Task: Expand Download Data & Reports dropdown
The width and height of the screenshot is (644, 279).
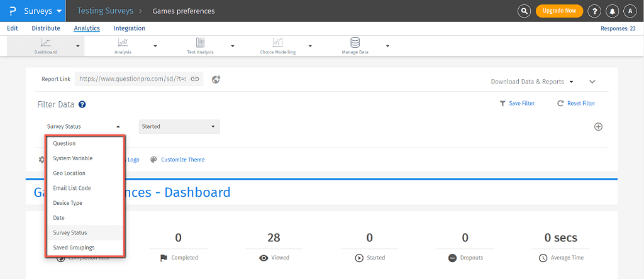Action: tap(531, 82)
